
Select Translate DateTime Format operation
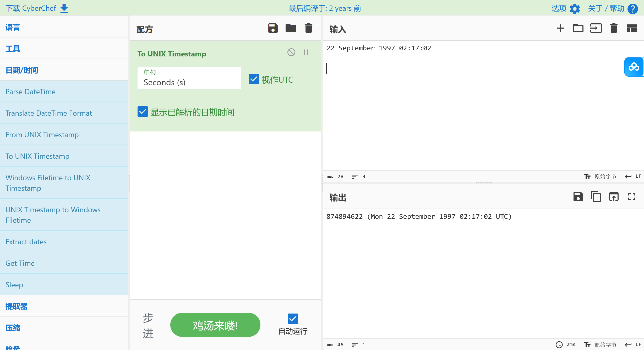[x=64, y=113]
